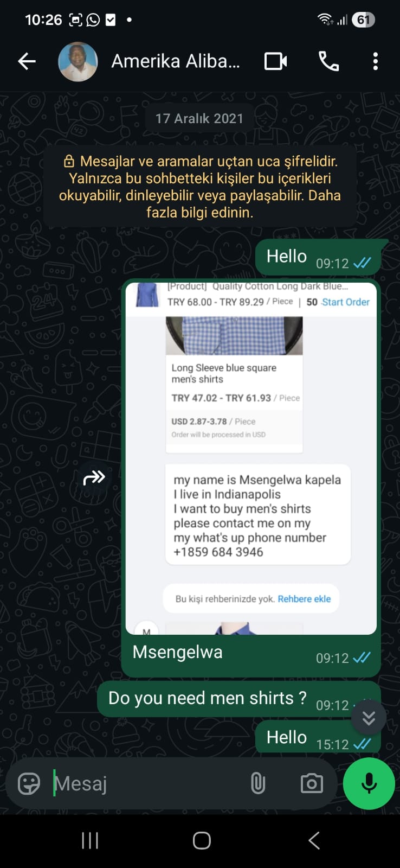
Task: Open the three-dot more options menu
Action: [375, 61]
